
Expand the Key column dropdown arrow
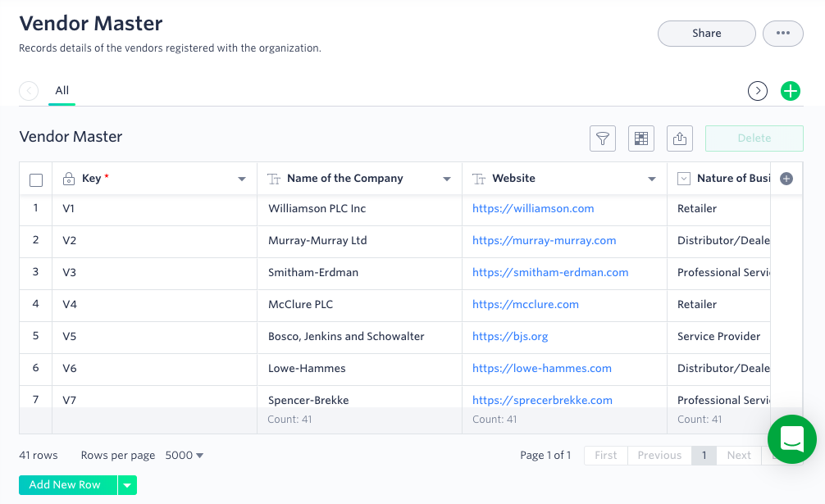tap(242, 179)
